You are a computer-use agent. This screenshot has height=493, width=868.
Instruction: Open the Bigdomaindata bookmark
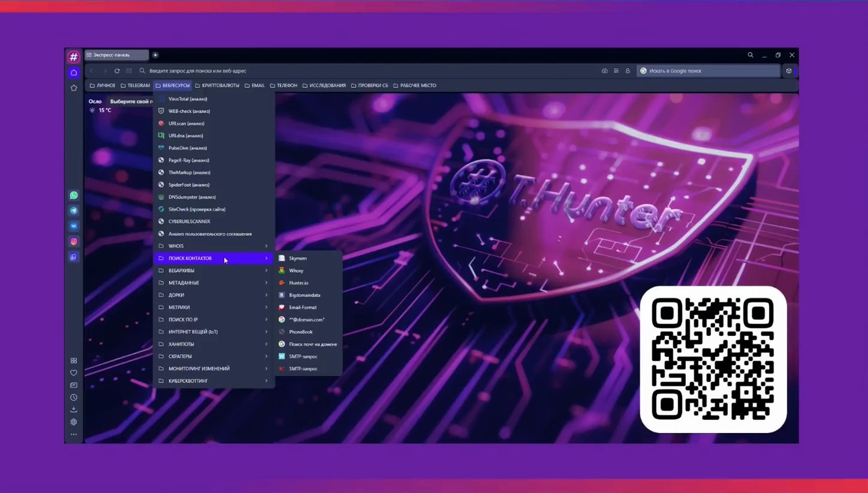tap(309, 295)
